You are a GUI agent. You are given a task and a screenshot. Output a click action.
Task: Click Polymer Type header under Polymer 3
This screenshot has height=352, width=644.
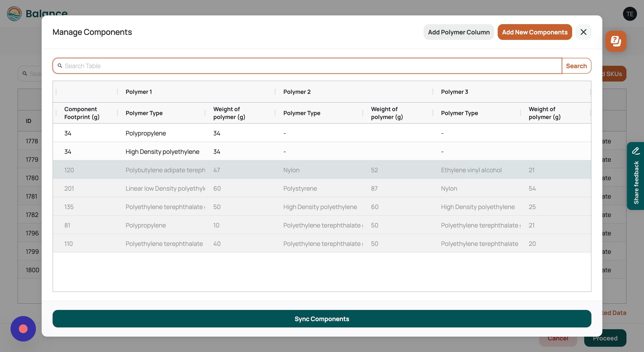tap(460, 113)
